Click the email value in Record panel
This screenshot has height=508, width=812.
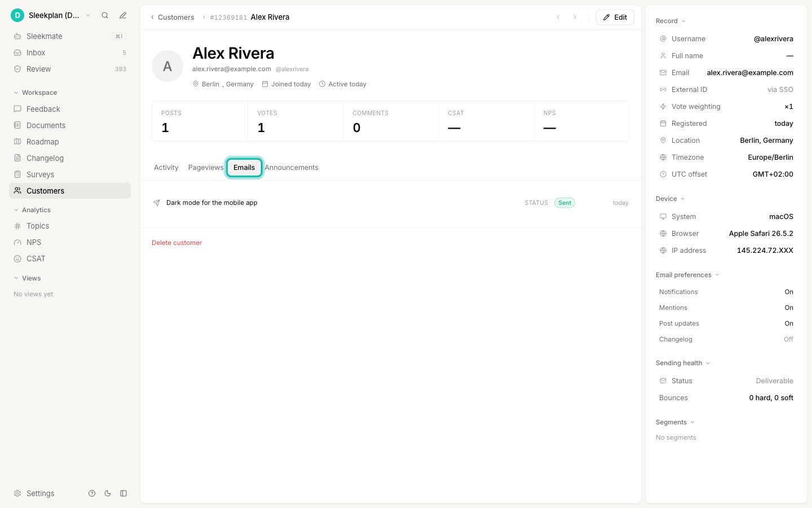click(x=750, y=73)
